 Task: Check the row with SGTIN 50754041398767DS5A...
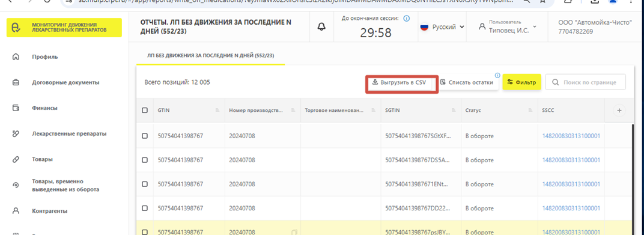point(145,160)
